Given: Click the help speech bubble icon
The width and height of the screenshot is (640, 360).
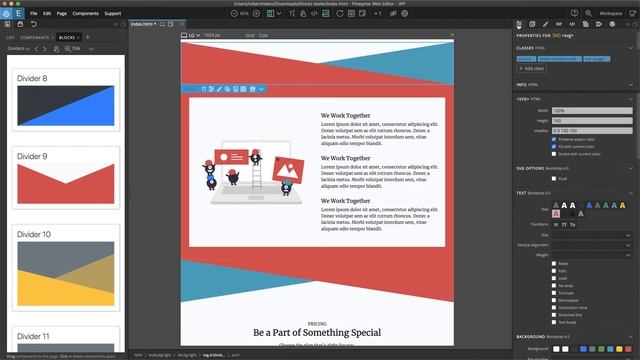Looking at the screenshot, I should [574, 13].
